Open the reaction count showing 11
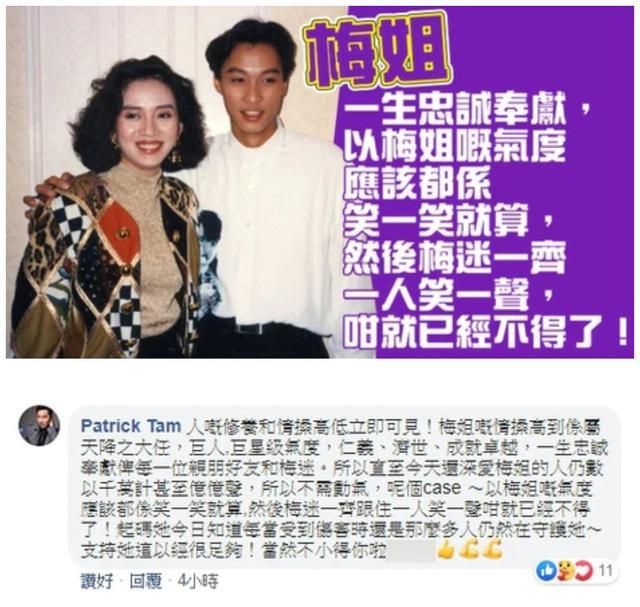Screen dimensions: 640x607 click(x=606, y=571)
